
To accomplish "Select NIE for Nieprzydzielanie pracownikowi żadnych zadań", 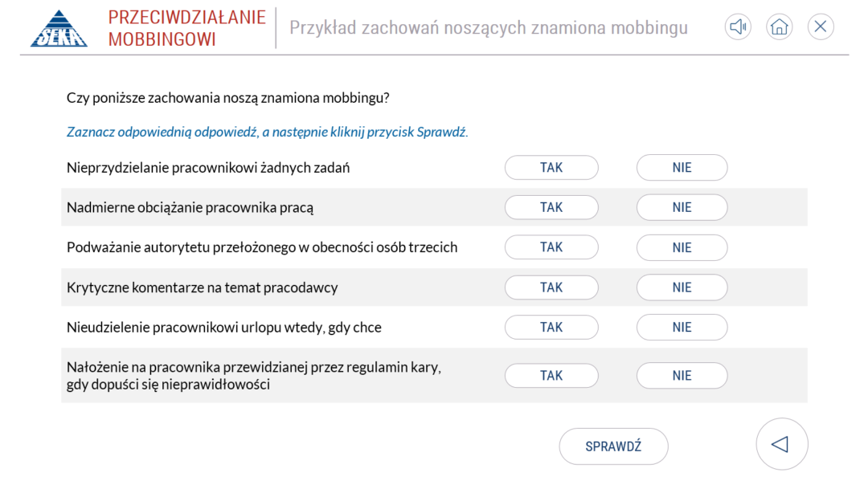I will (682, 168).
